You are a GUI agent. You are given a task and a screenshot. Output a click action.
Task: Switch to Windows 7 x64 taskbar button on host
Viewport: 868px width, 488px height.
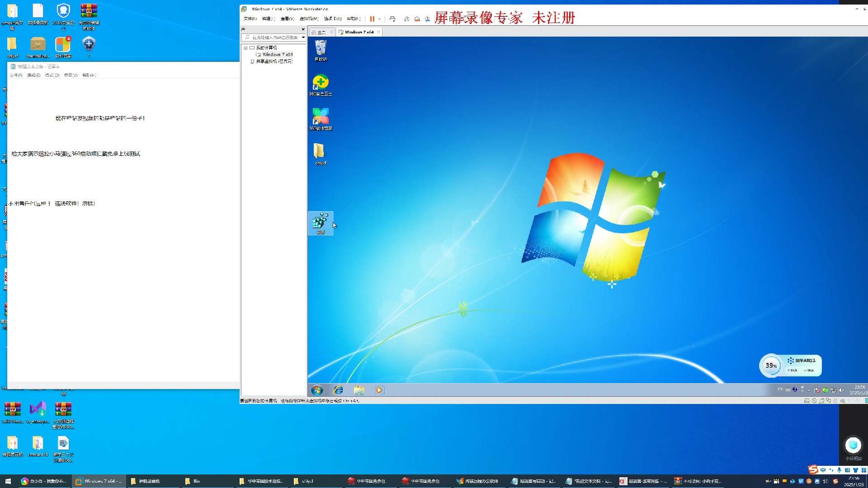point(99,481)
